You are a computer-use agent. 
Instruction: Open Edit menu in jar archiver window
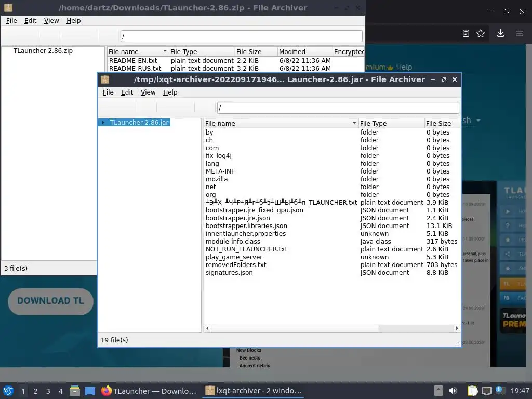[127, 92]
